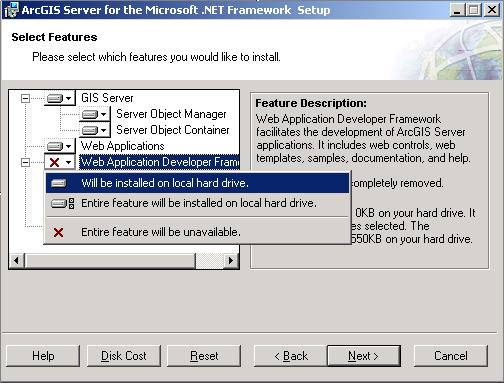Click the Reset button
Screen dimensions: 504x383
tap(204, 356)
